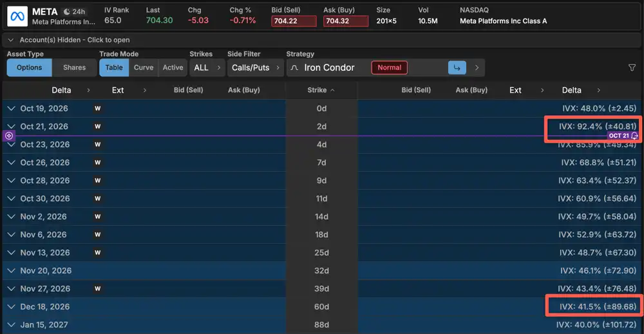Click chevron right of the strategy bar
The image size is (644, 334).
click(477, 68)
